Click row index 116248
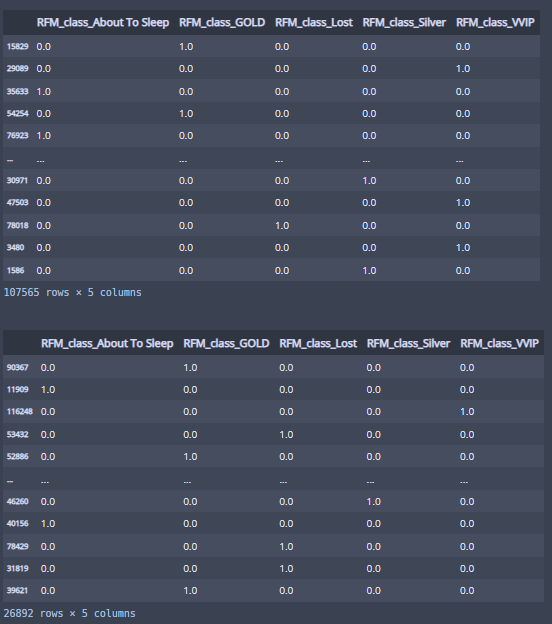The height and width of the screenshot is (624, 552). pos(20,411)
